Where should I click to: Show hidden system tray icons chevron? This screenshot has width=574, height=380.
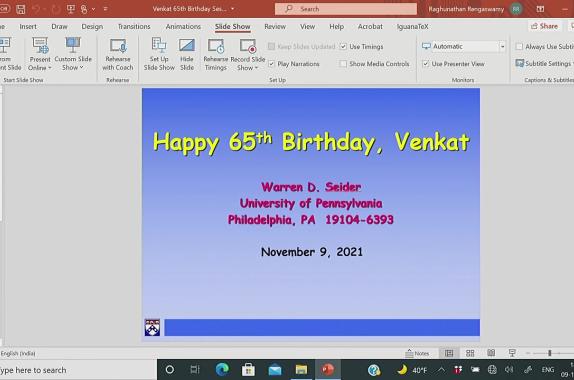442,370
